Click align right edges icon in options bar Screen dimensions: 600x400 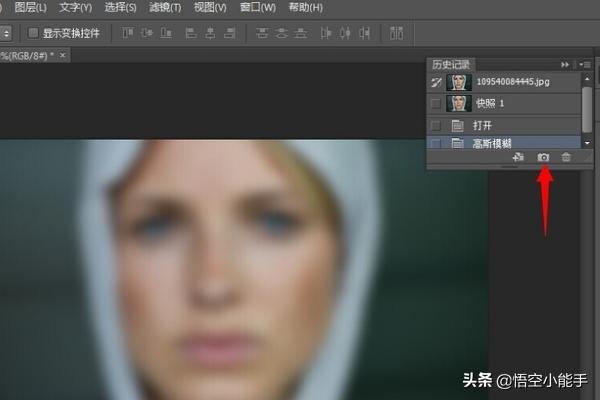point(231,33)
